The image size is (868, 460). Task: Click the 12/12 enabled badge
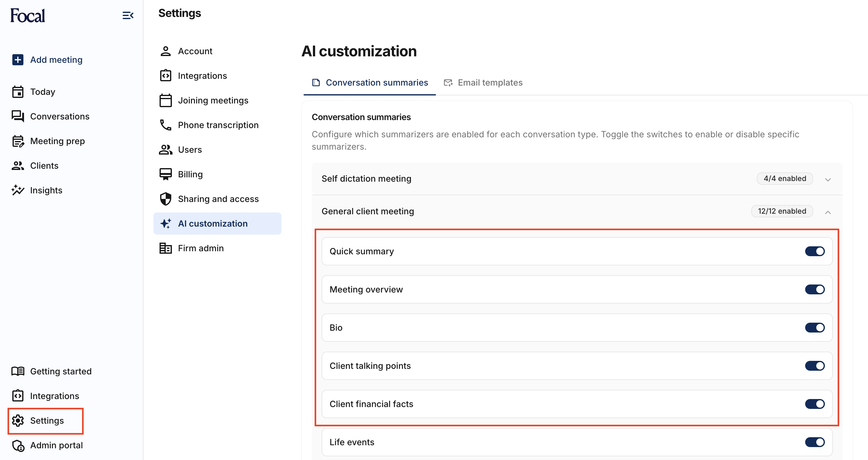click(x=782, y=211)
